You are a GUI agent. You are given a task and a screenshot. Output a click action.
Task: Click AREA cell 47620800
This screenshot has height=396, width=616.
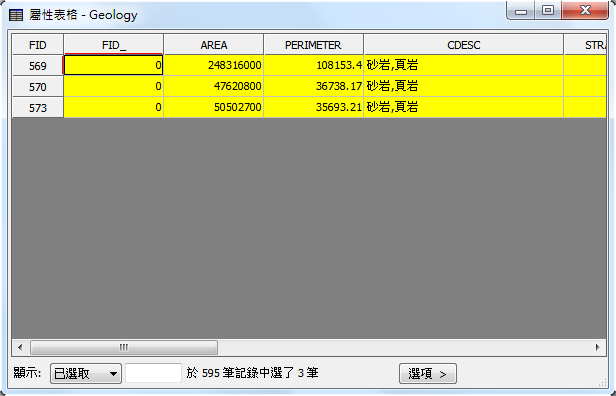(214, 86)
